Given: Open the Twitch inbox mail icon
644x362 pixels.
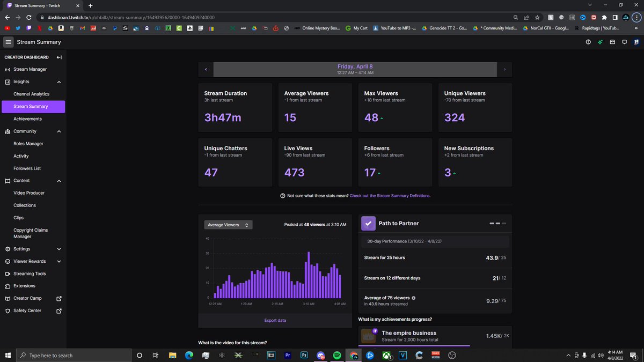Looking at the screenshot, I should click(x=612, y=42).
